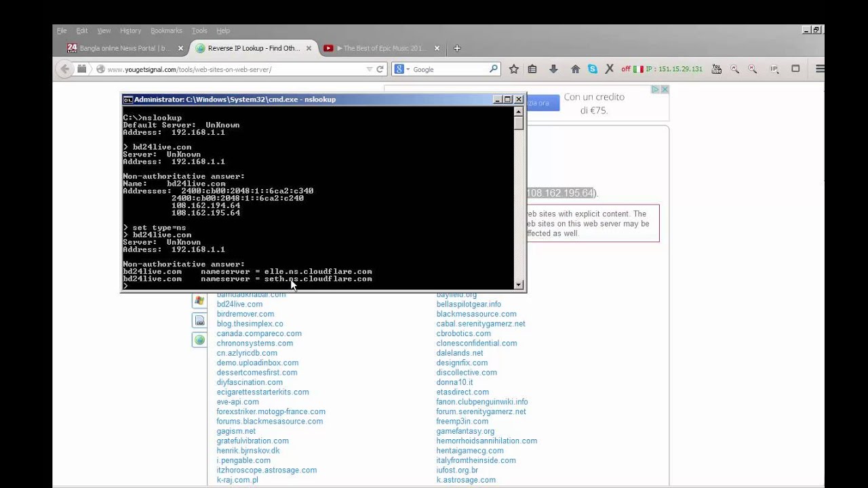This screenshot has width=868, height=488.
Task: Click the IP lookup toolbar icon
Action: 774,69
